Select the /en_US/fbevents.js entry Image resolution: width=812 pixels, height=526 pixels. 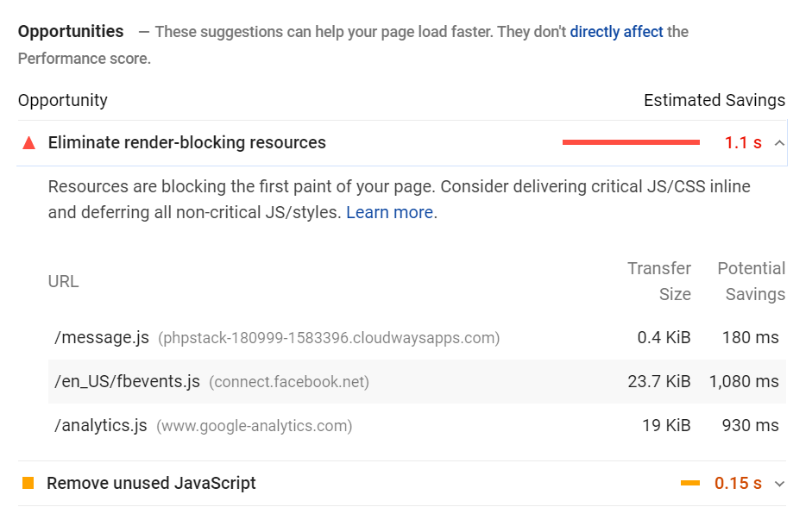126,380
